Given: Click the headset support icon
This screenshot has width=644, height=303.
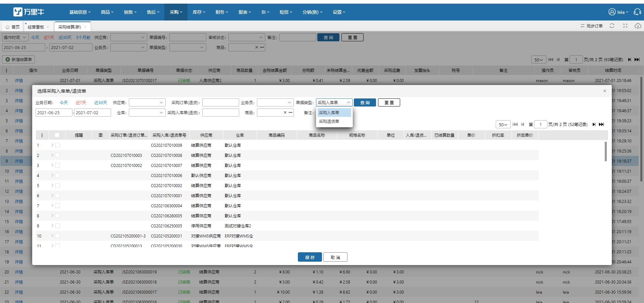Looking at the screenshot, I should pos(637,12).
